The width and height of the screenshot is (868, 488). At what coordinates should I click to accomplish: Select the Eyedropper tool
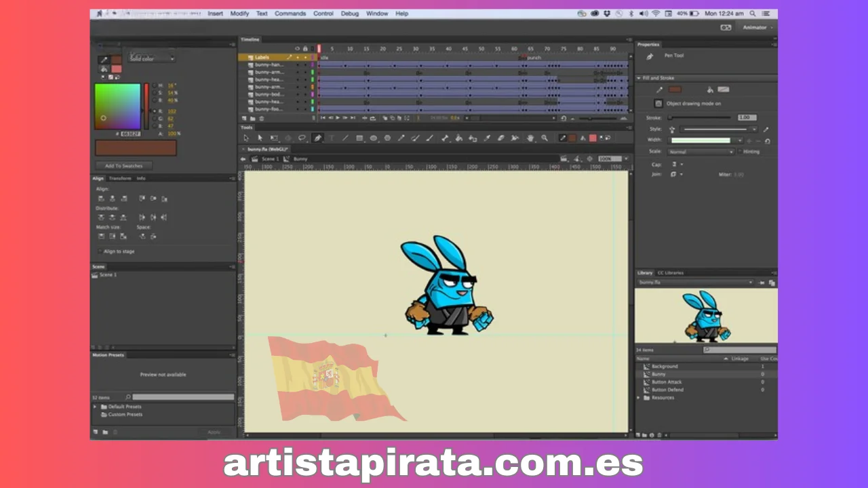[x=488, y=138]
